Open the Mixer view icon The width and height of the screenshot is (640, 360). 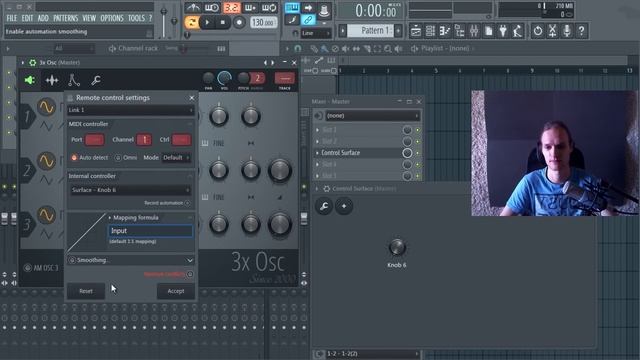click(474, 31)
